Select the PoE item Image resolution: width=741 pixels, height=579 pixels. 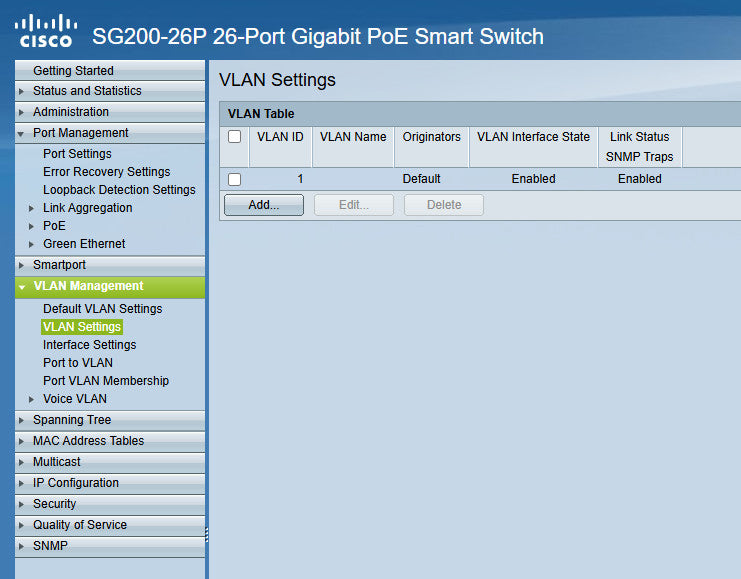(x=54, y=225)
